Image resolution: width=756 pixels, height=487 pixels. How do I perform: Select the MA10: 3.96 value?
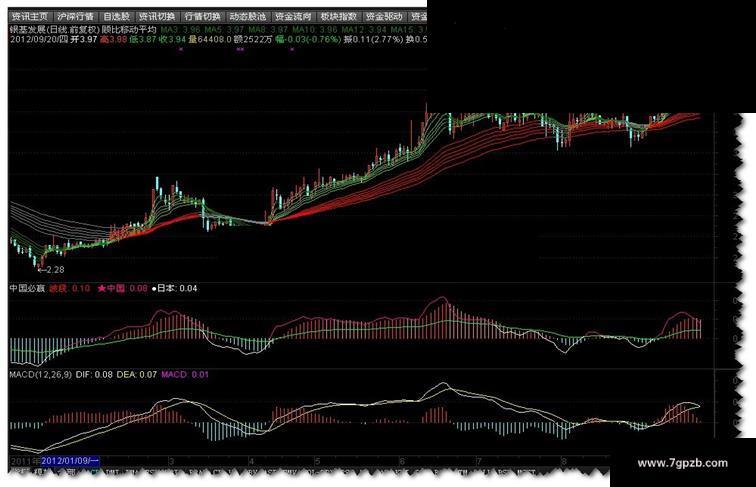pos(314,30)
